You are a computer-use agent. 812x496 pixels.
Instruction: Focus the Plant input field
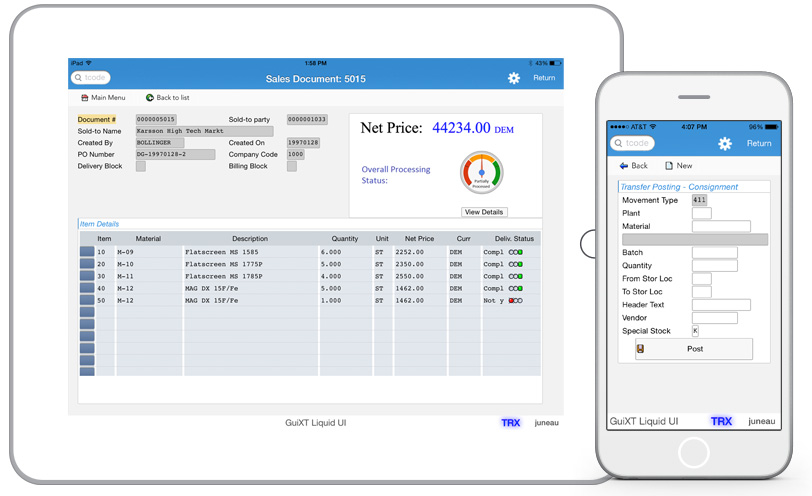(x=701, y=213)
